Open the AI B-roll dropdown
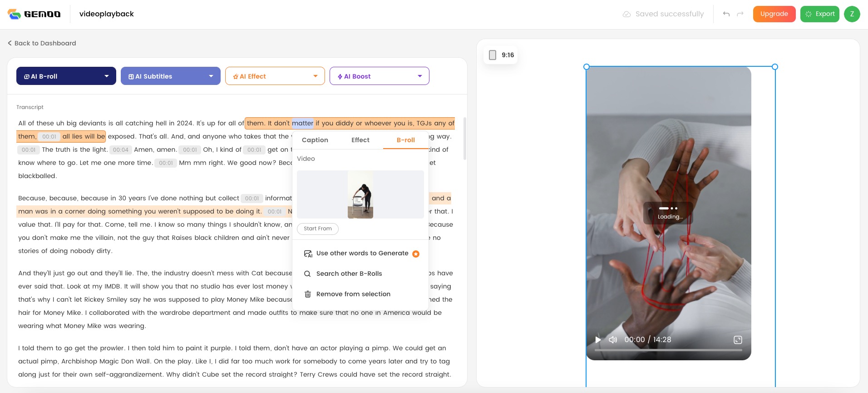This screenshot has height=393, width=868. 66,76
